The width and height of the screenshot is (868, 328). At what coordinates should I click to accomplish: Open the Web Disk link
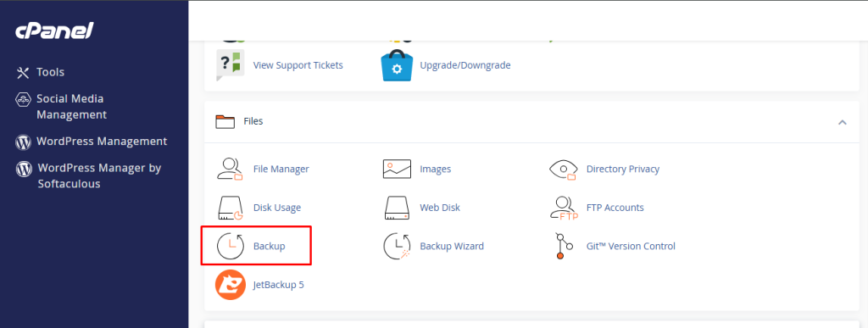click(x=440, y=208)
